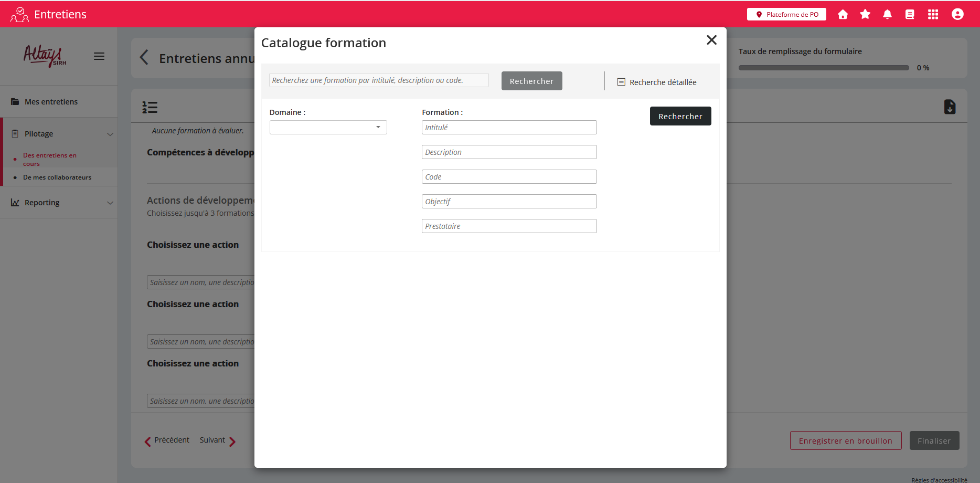
Task: Open notifications bell icon
Action: [887, 15]
